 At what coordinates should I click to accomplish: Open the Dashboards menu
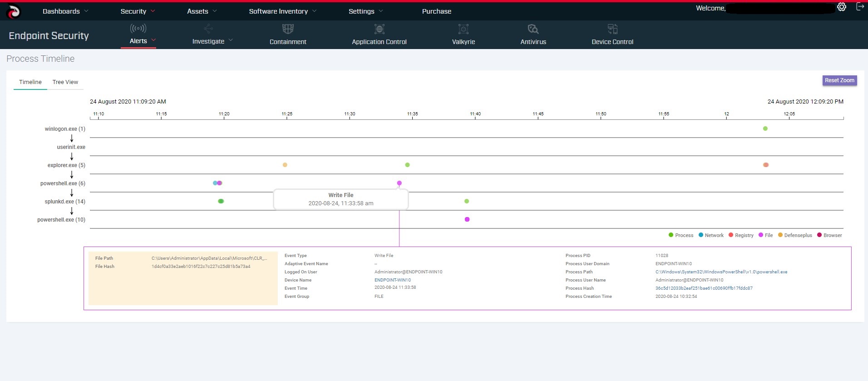pyautogui.click(x=61, y=11)
